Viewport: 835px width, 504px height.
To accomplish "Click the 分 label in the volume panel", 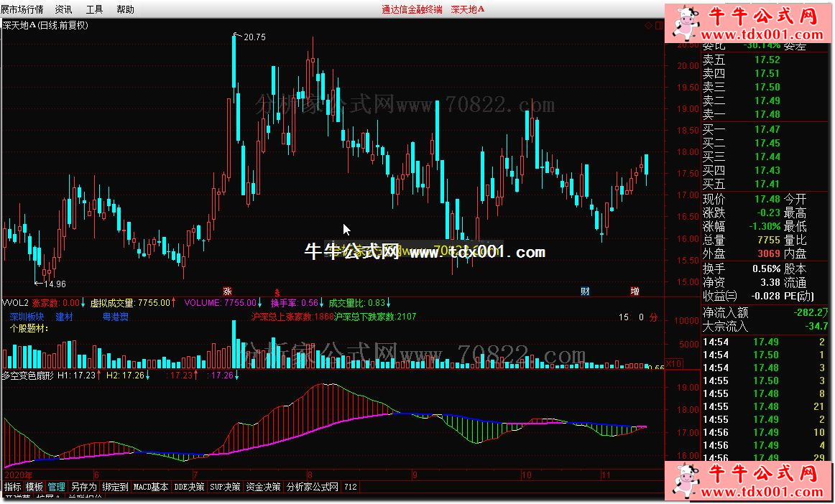I will point(653,318).
